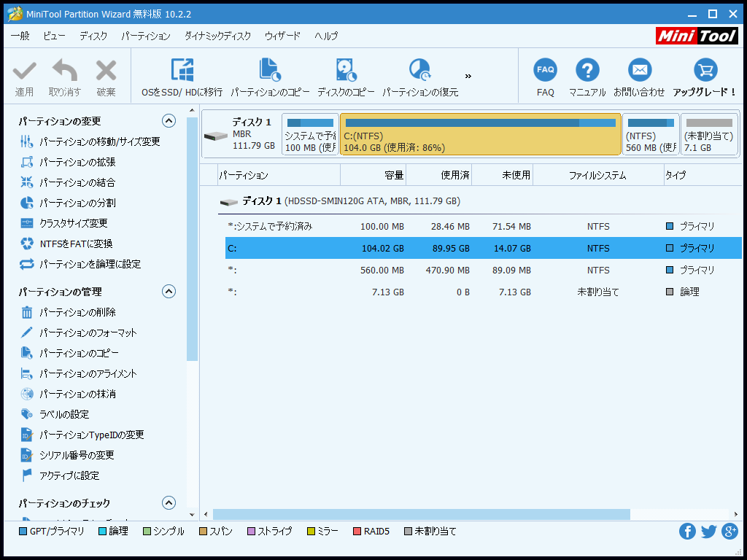Image resolution: width=747 pixels, height=560 pixels.
Task: Open the ダイナミックディスク menu
Action: (217, 36)
